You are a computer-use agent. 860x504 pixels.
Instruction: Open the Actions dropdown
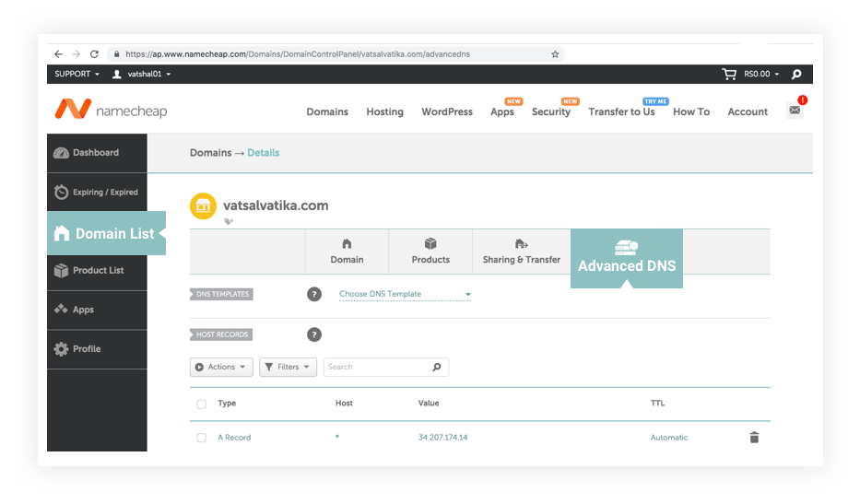(221, 367)
